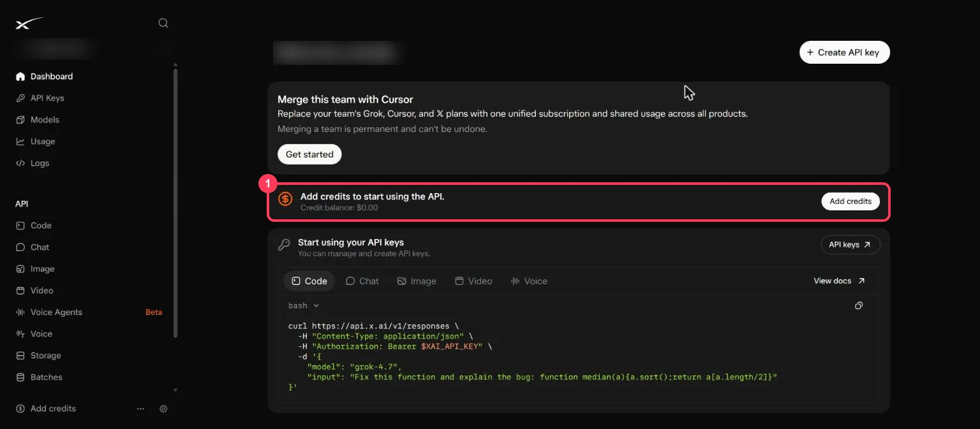Open the three-dots more menu
This screenshot has width=980, height=429.
[x=140, y=409]
